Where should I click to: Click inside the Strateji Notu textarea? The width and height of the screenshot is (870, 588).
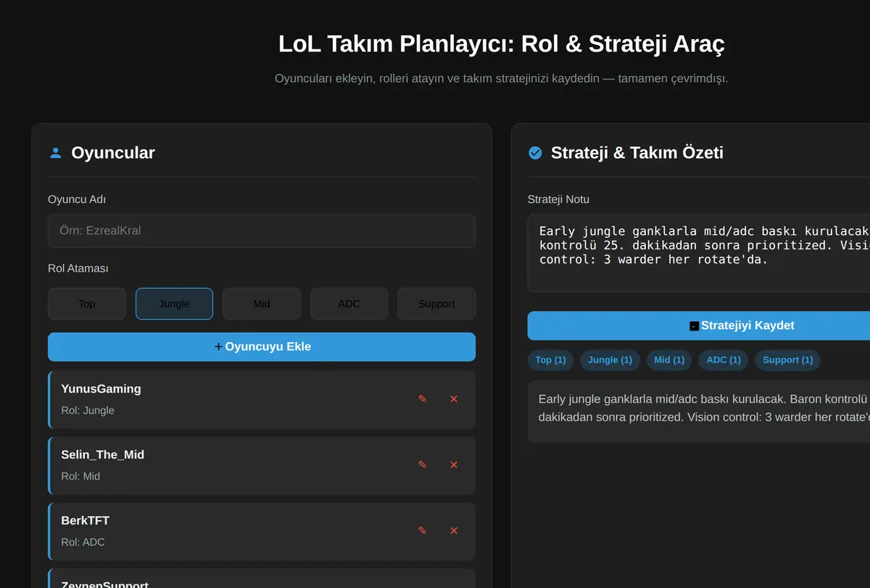699,253
